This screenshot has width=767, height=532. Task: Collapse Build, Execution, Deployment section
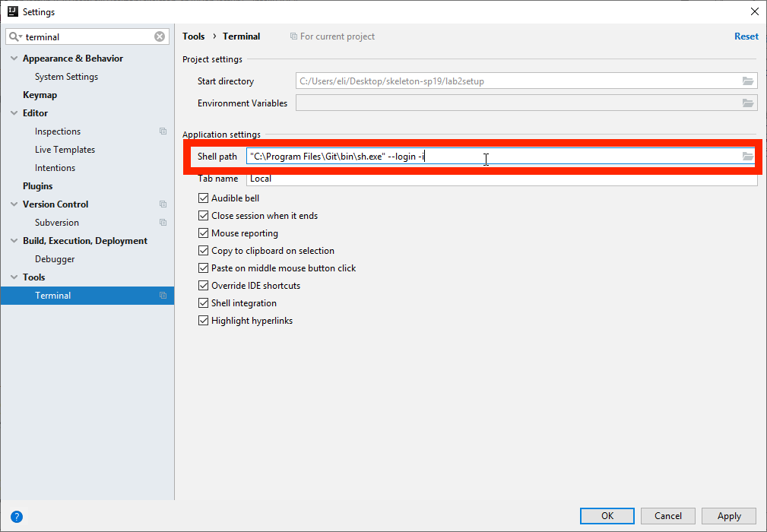click(14, 241)
